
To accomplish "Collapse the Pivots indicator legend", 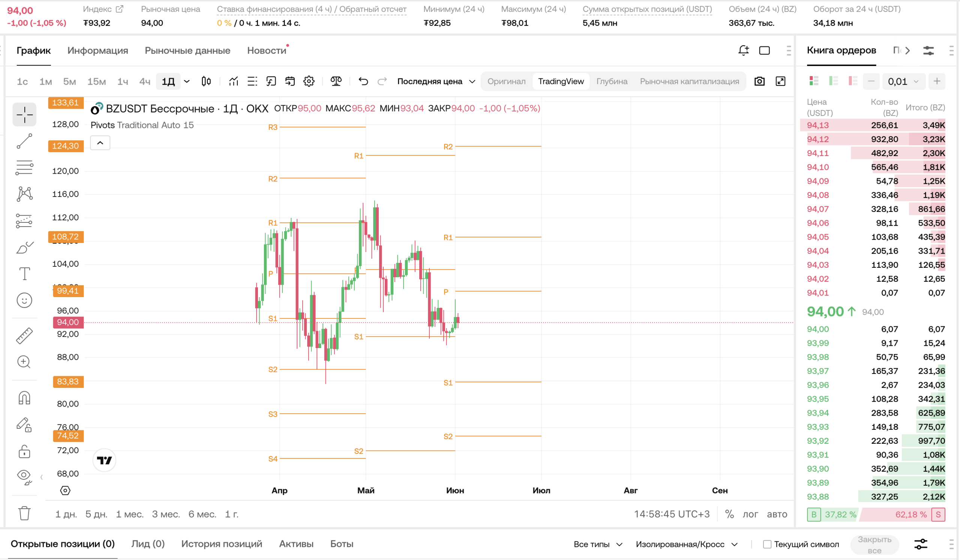I will coord(100,143).
